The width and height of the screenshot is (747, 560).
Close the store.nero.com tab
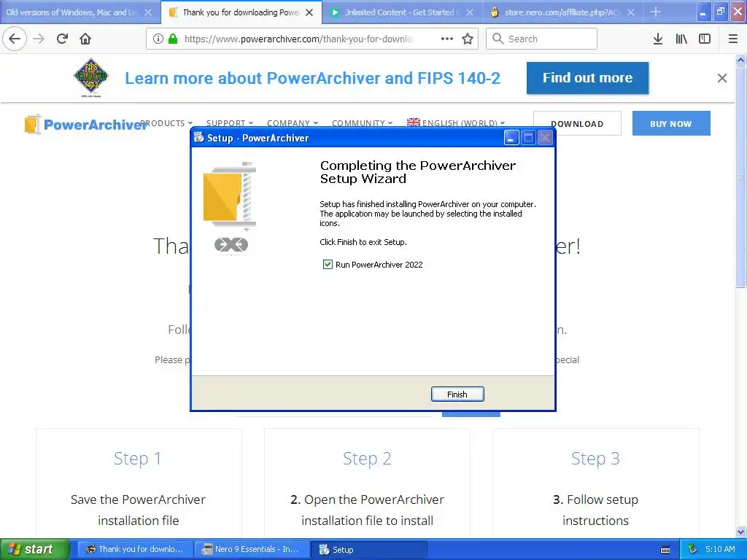[x=631, y=12]
